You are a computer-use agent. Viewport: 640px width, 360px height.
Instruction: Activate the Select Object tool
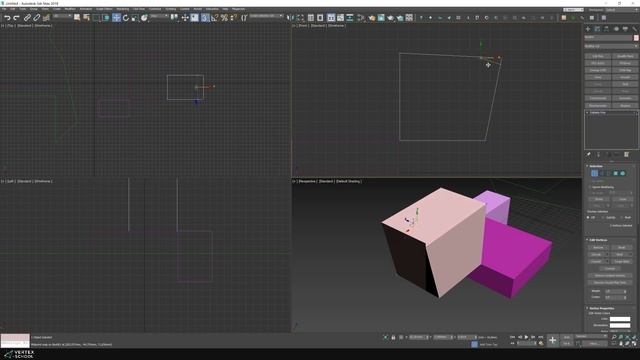pos(77,18)
